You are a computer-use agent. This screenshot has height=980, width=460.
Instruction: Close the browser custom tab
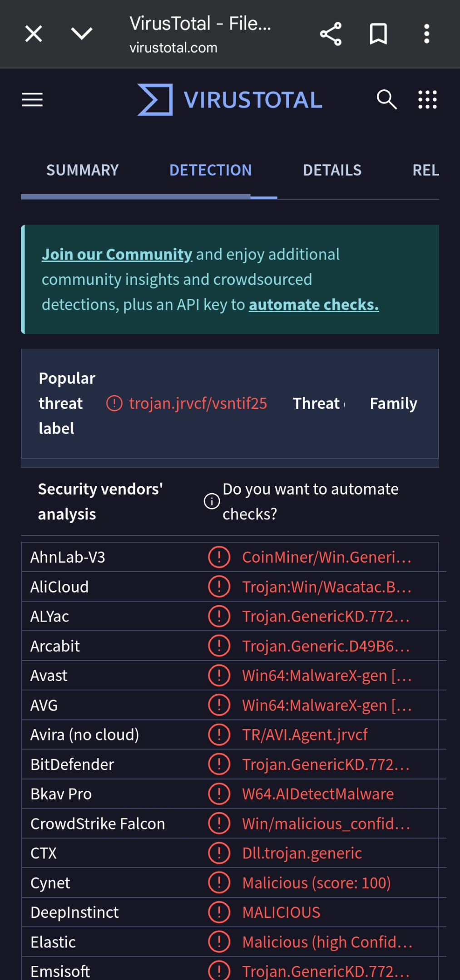[34, 34]
